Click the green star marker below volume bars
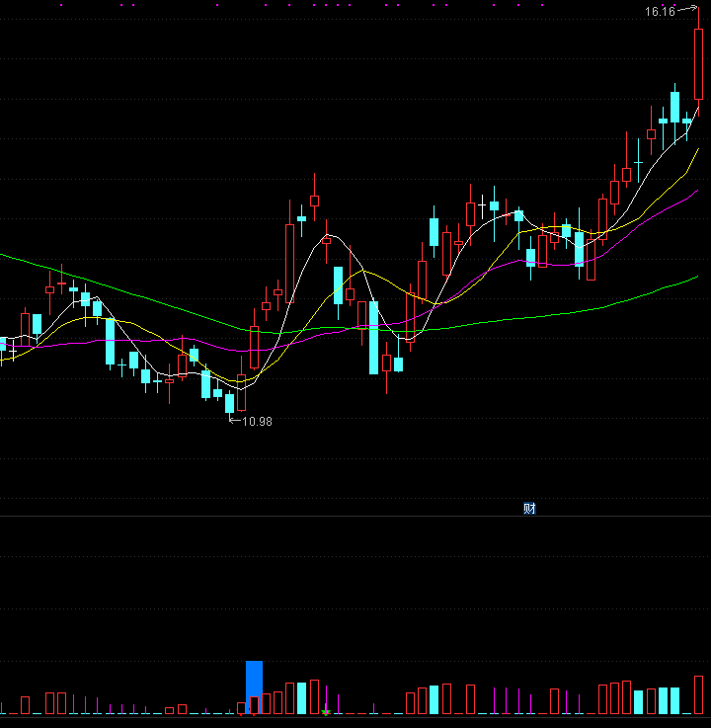The height and width of the screenshot is (728, 711). click(326, 711)
